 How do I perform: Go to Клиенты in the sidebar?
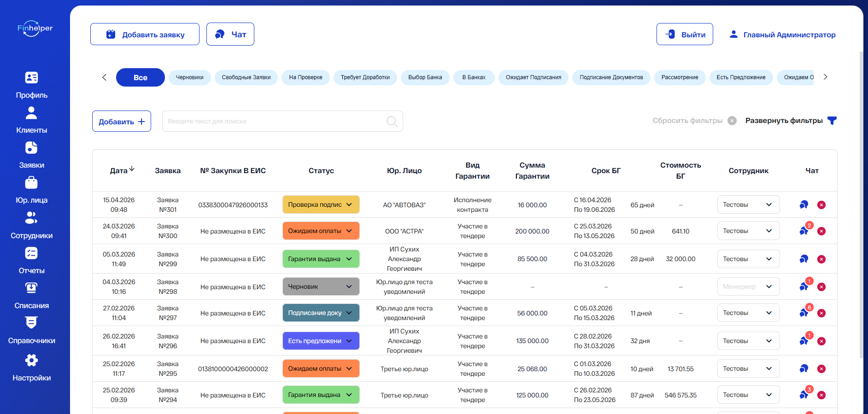(31, 120)
